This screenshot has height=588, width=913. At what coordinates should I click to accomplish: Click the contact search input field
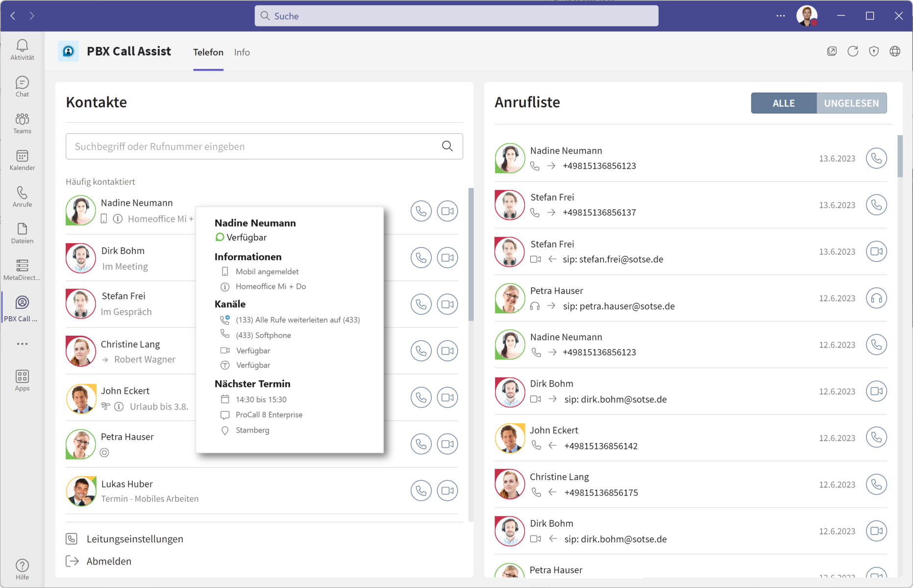pyautogui.click(x=252, y=147)
